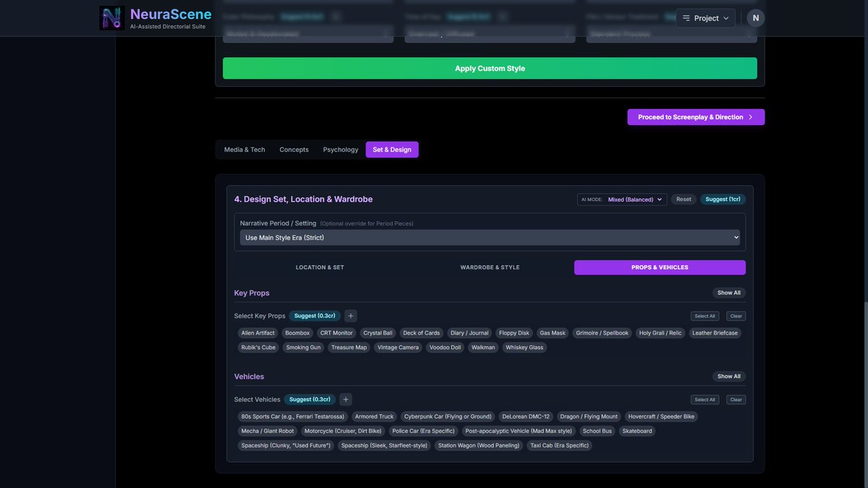Select the Spaceship (Clunky, Used Future) chip
This screenshot has width=868, height=488.
[x=286, y=445]
